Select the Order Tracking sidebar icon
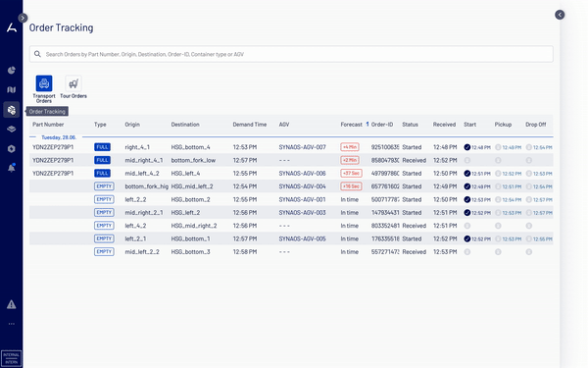 11,110
